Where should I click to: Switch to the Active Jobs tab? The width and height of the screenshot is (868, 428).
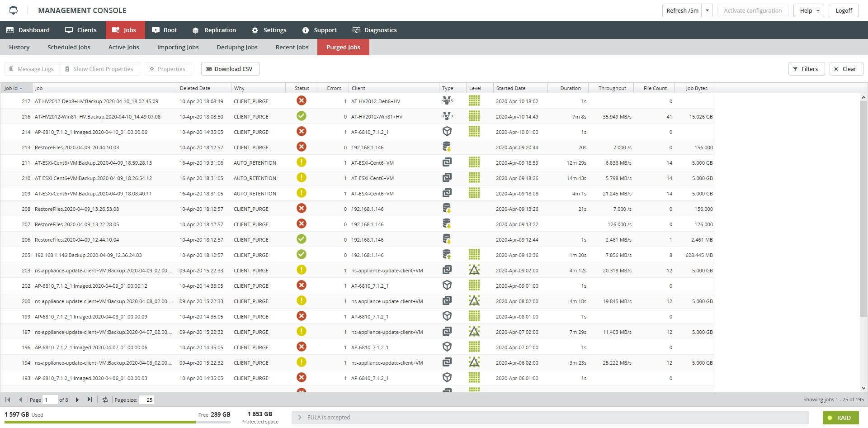124,47
